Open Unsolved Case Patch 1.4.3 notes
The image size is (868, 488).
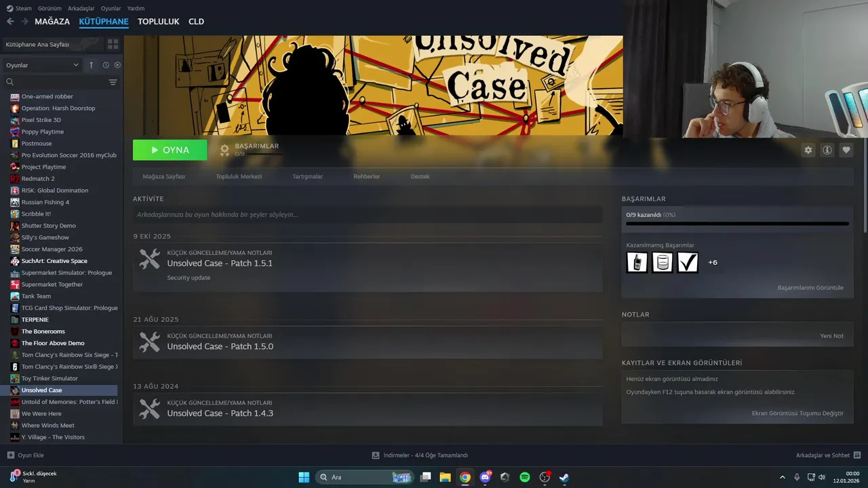tap(368, 409)
